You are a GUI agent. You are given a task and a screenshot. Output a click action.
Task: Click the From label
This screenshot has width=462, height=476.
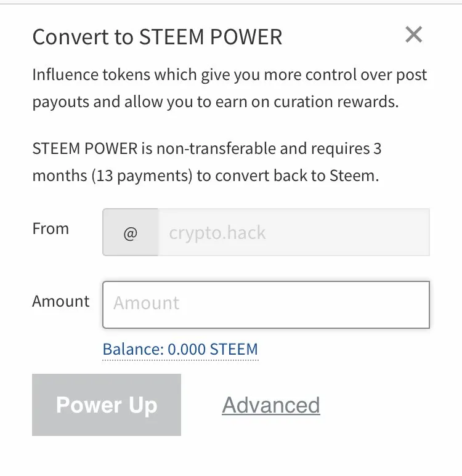click(51, 229)
